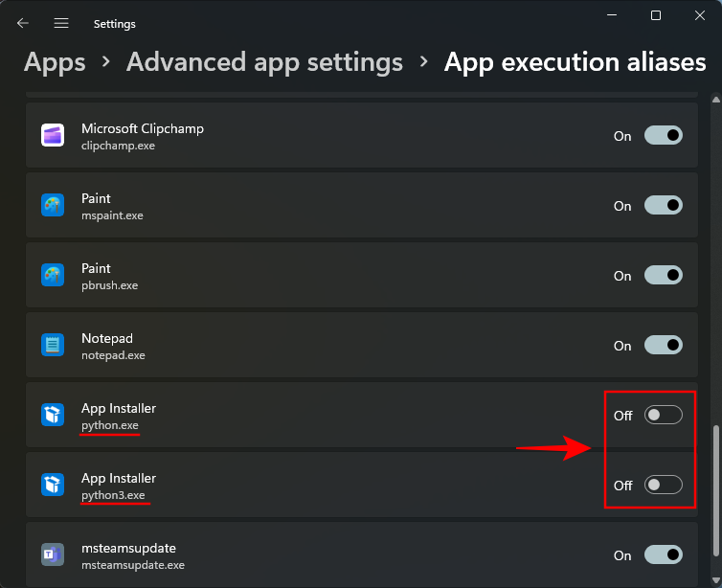Maximize the Settings window
The image size is (722, 588).
(x=656, y=15)
